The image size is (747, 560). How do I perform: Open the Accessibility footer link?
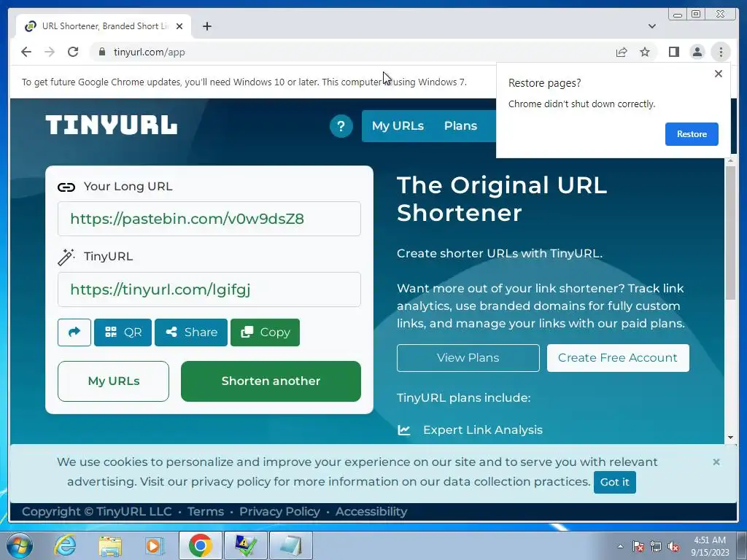coord(371,511)
